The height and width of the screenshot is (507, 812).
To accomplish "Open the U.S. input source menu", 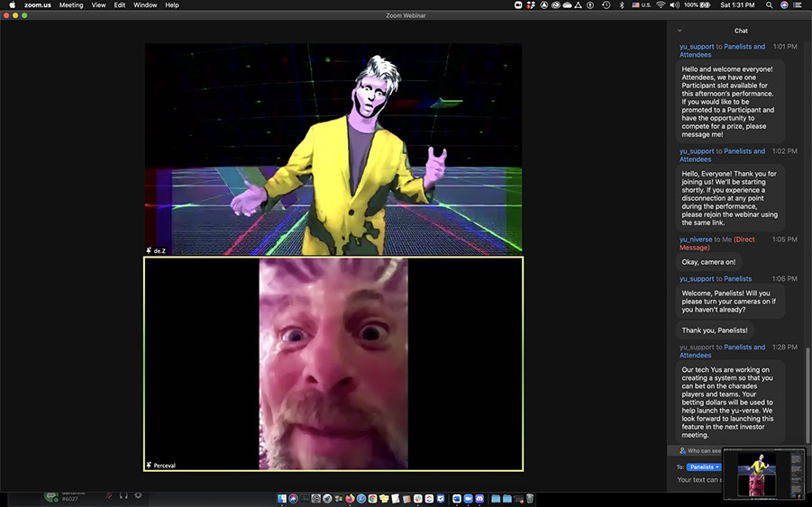I will (641, 5).
